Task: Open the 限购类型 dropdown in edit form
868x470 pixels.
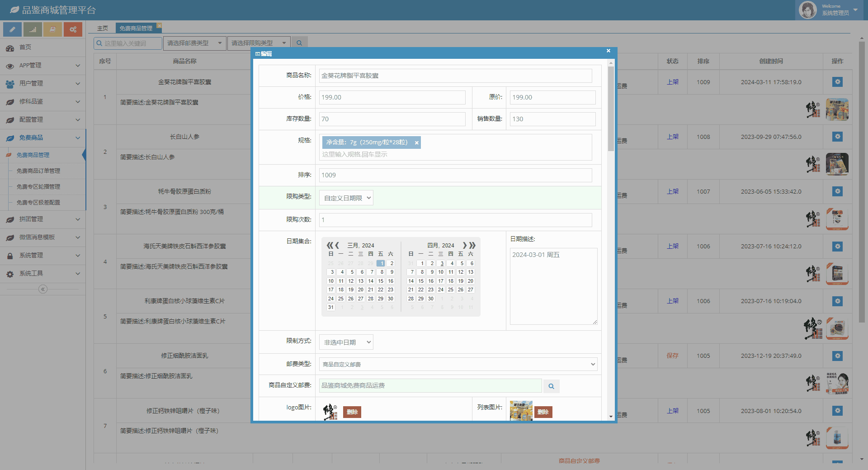Action: pos(346,198)
